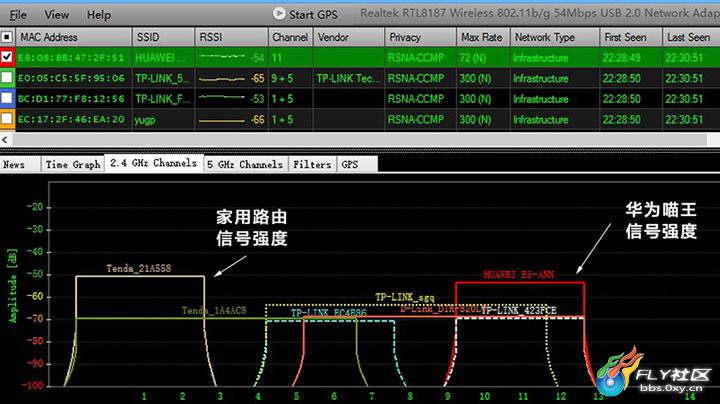Switch to the 5 GHz Channels tab
This screenshot has width=720, height=404.
click(x=245, y=164)
